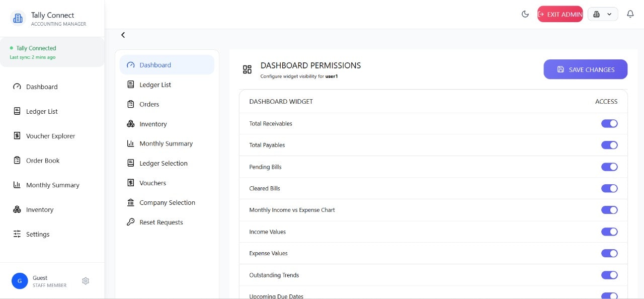The height and width of the screenshot is (299, 644).
Task: Click the Company Selection bank icon
Action: (131, 202)
